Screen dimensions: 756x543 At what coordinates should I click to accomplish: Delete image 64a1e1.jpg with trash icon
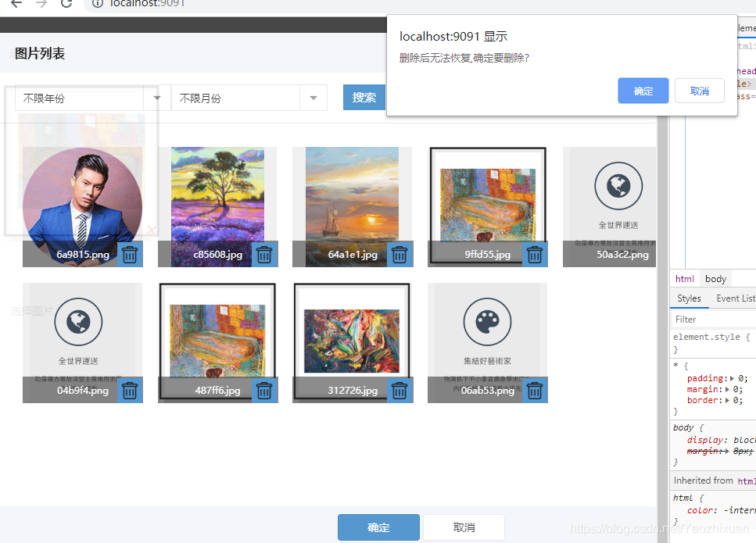[399, 255]
